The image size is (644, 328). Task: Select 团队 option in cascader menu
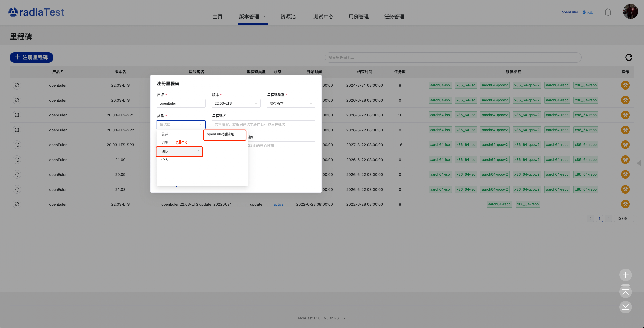pos(179,151)
